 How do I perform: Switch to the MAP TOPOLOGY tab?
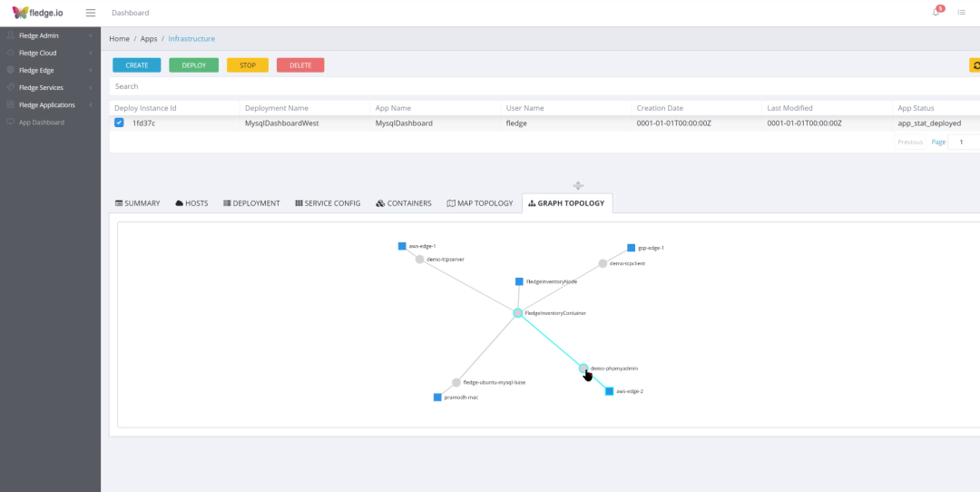tap(480, 203)
